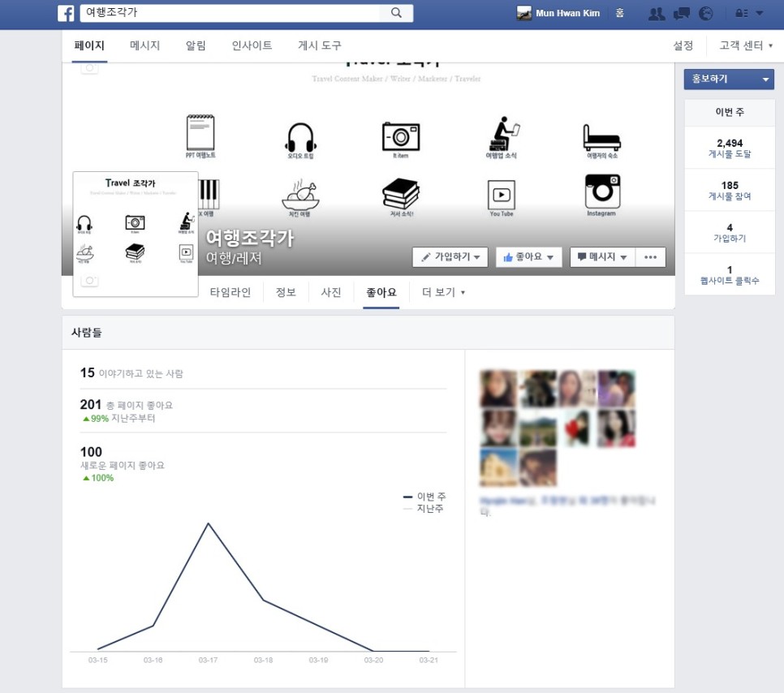The image size is (784, 693).
Task: Click the page profile picture
Action: (x=136, y=234)
